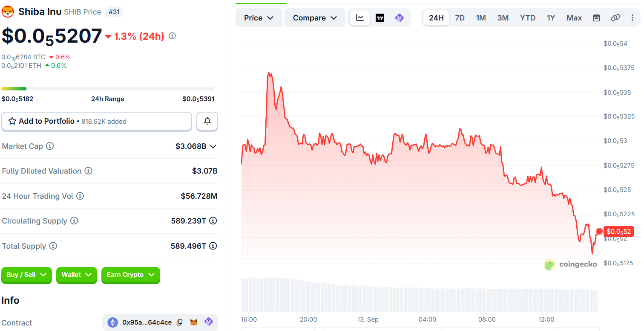Click the 0.0₁₀6784 BTC price text
The height and width of the screenshot is (331, 644).
click(23, 57)
